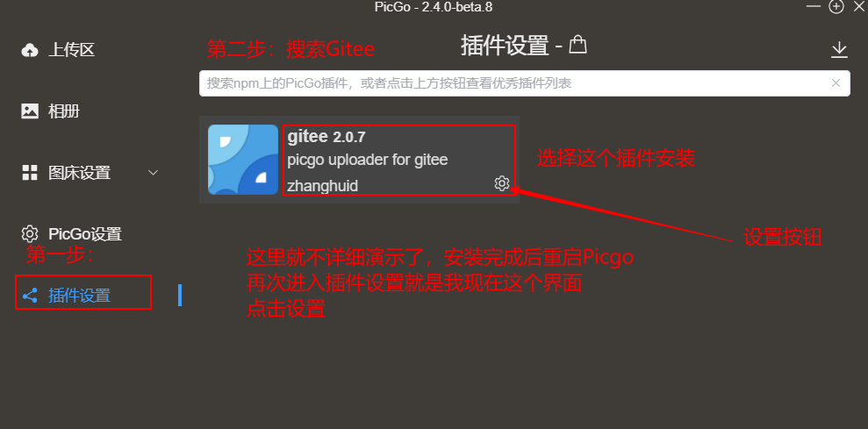Open the plugin store shopping bag icon
This screenshot has height=429, width=868.
click(577, 44)
